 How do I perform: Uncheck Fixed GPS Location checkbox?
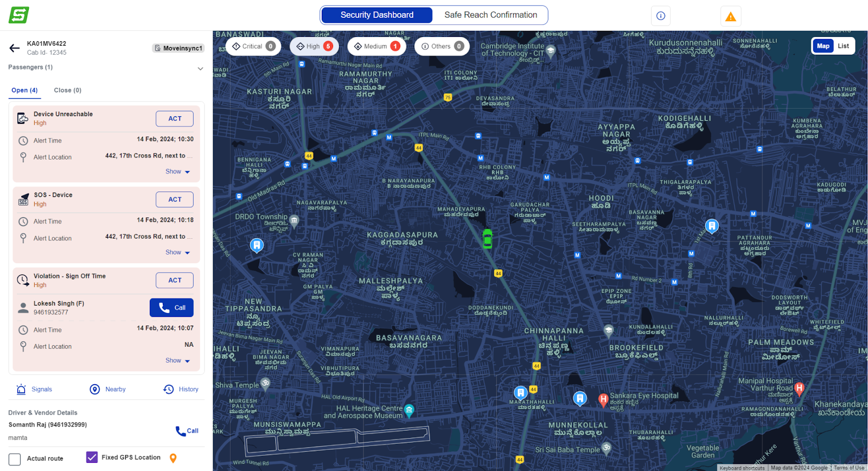coord(92,457)
